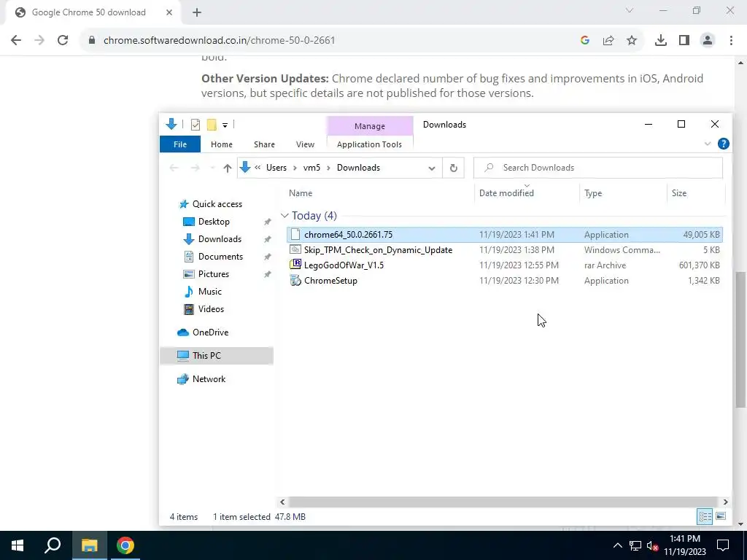Select LegoGodOfWar_V1.5 archive

pyautogui.click(x=505, y=265)
